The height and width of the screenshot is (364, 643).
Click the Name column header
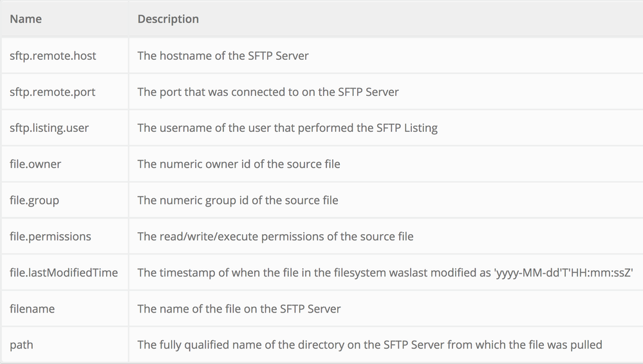click(x=26, y=19)
